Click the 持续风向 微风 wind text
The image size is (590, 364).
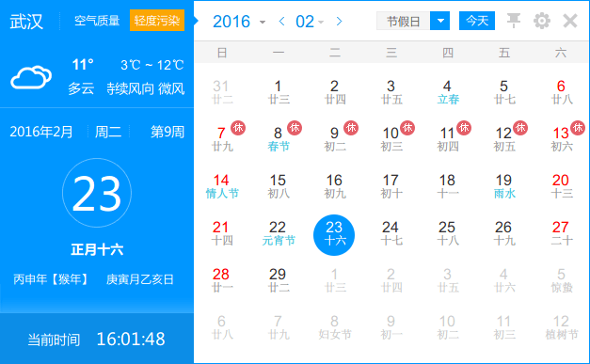[x=145, y=88]
